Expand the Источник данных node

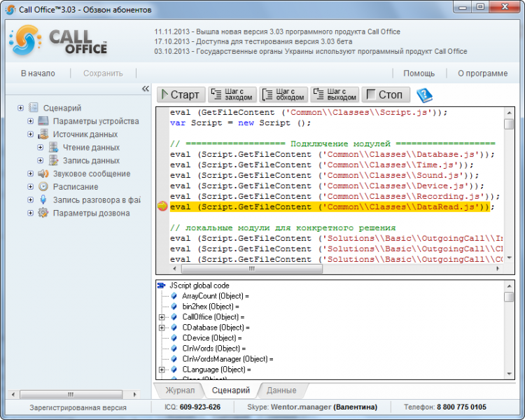click(31, 134)
